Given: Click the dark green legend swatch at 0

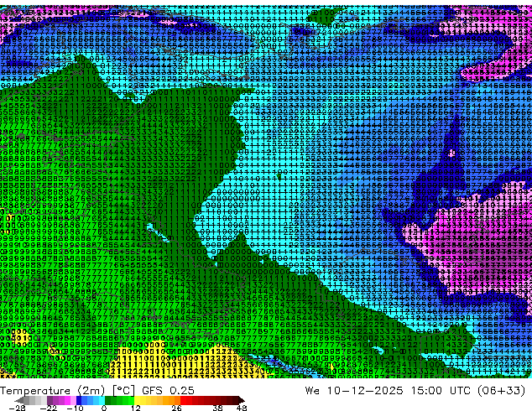Looking at the screenshot, I should pos(107,400).
